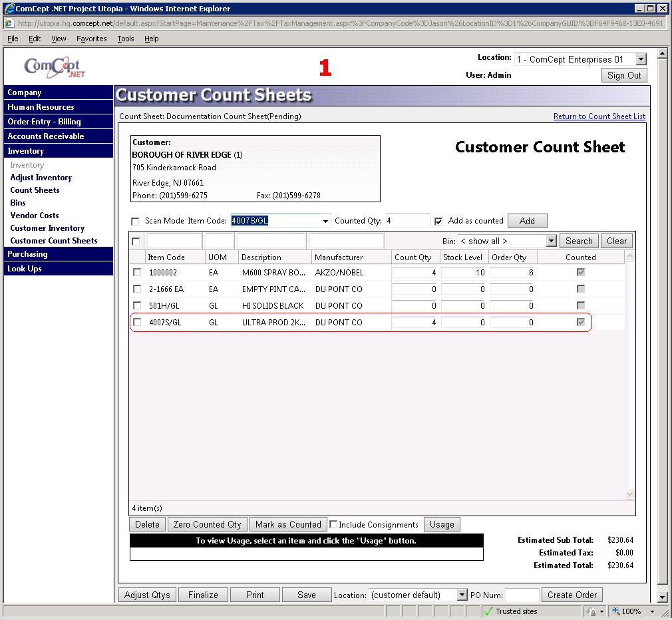The height and width of the screenshot is (620, 672).
Task: Click the Add button next to Counted Qty
Action: [x=528, y=221]
